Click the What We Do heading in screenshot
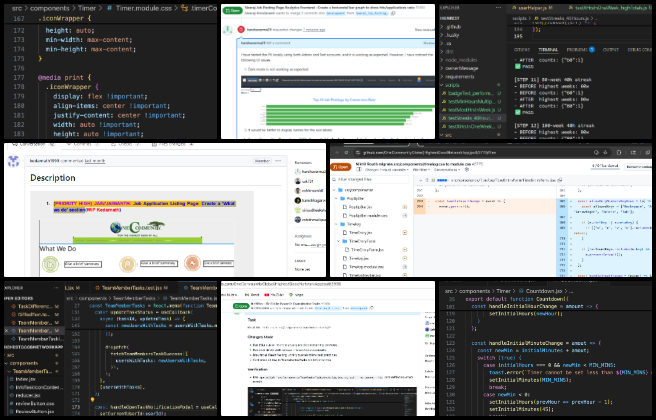 tap(58, 248)
